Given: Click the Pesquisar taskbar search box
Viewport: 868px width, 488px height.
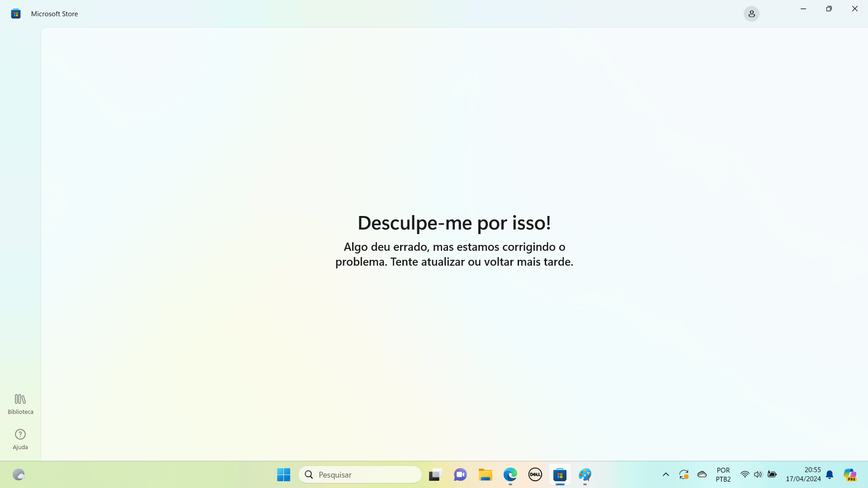Looking at the screenshot, I should [360, 474].
